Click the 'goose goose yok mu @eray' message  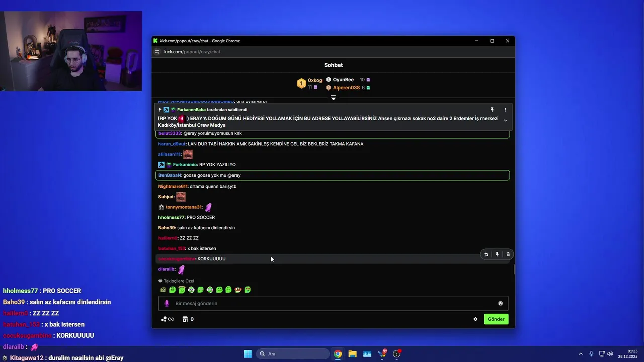tap(212, 175)
